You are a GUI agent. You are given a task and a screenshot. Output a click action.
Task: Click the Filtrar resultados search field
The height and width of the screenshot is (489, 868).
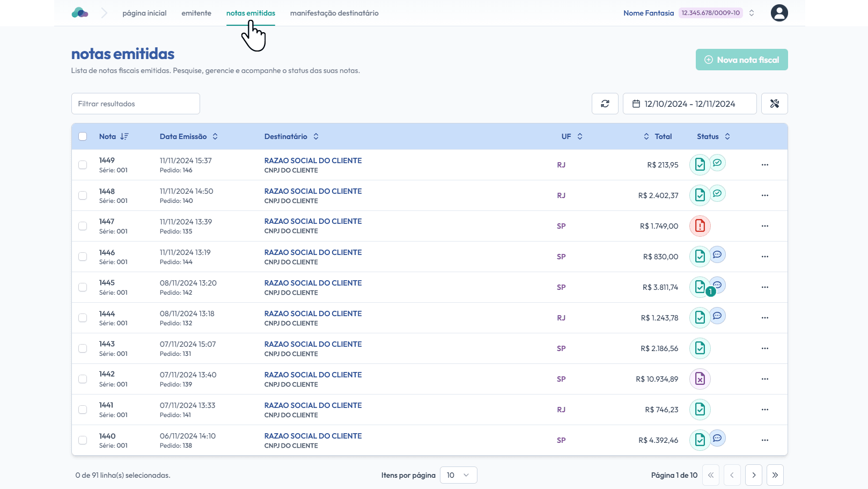(136, 104)
